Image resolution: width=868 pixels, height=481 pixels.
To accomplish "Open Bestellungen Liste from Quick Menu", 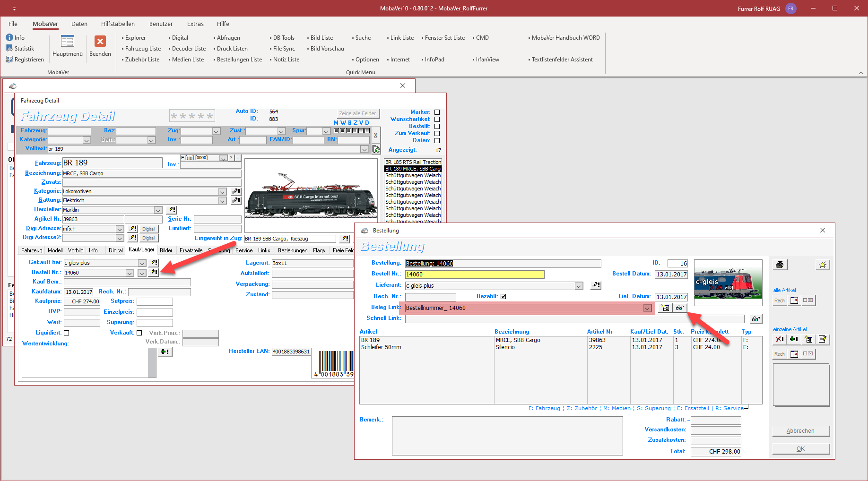I will click(x=239, y=59).
